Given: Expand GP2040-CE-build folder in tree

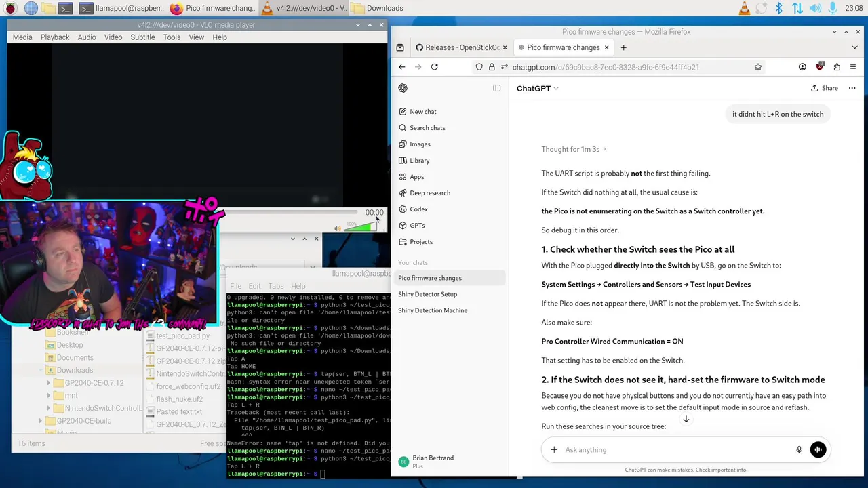Looking at the screenshot, I should (41, 421).
